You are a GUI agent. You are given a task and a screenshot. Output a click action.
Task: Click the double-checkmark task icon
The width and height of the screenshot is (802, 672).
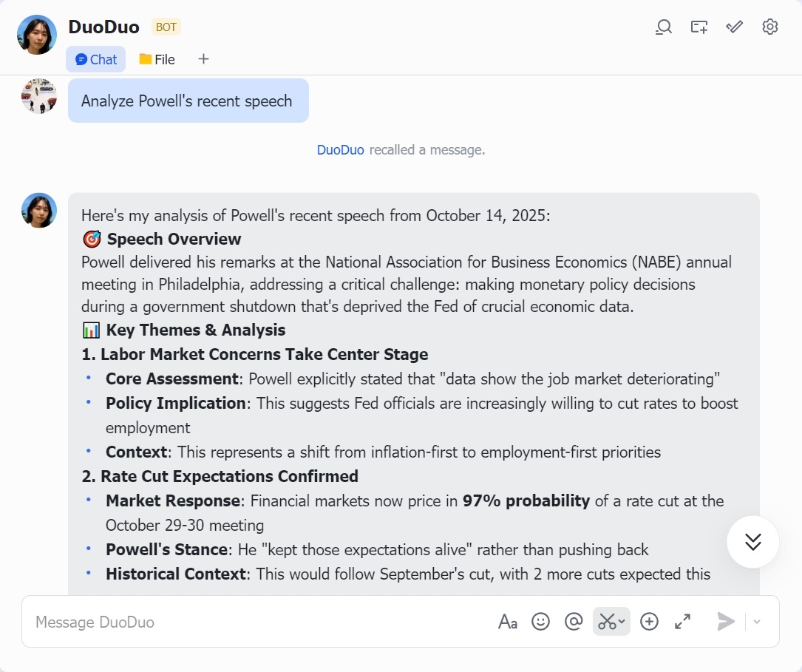point(734,27)
